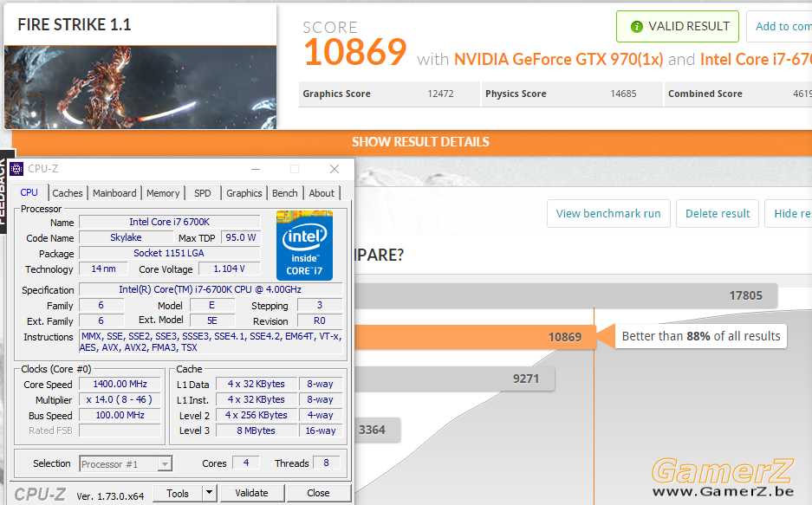Switch to the CPU tab

pyautogui.click(x=29, y=192)
